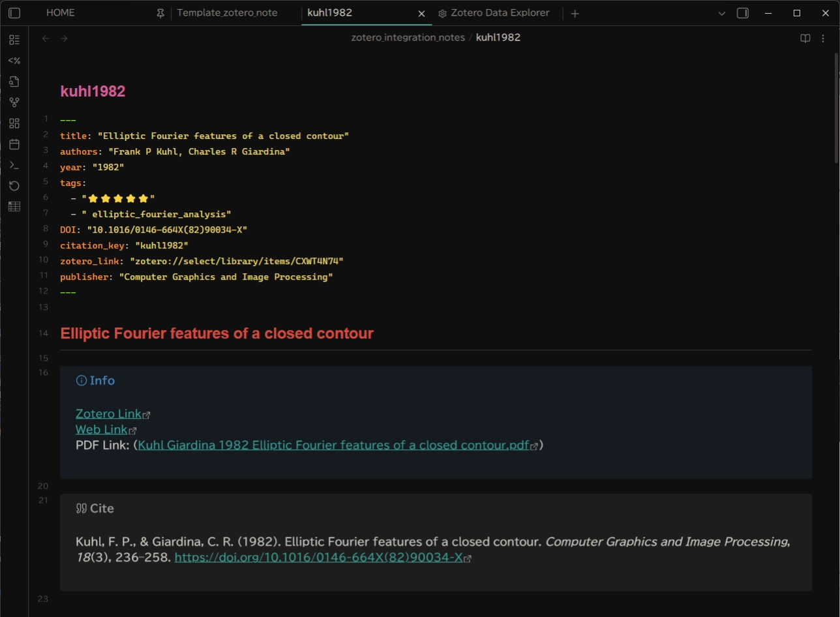Click the Templater '<%' ribbon icon
The image size is (840, 617).
coord(14,61)
